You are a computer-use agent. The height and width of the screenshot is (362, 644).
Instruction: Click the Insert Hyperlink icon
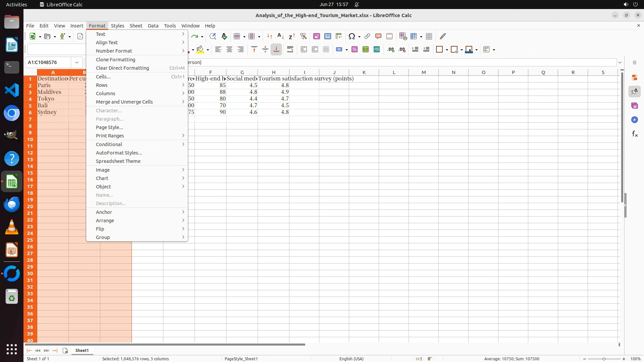click(x=367, y=36)
